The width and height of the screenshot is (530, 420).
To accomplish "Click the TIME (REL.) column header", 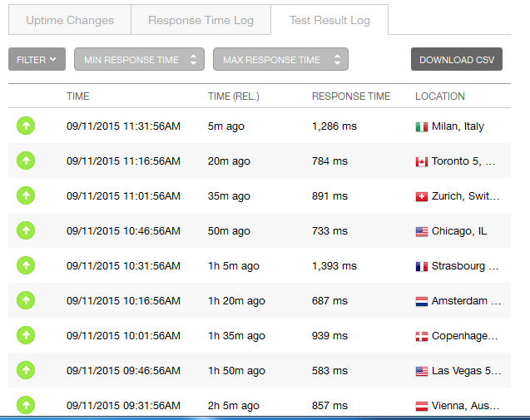I will point(234,96).
